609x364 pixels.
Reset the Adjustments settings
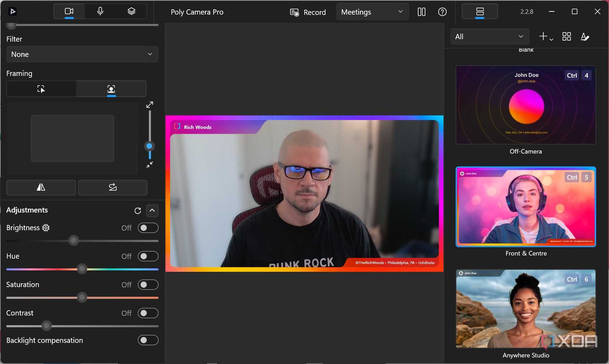pos(138,210)
